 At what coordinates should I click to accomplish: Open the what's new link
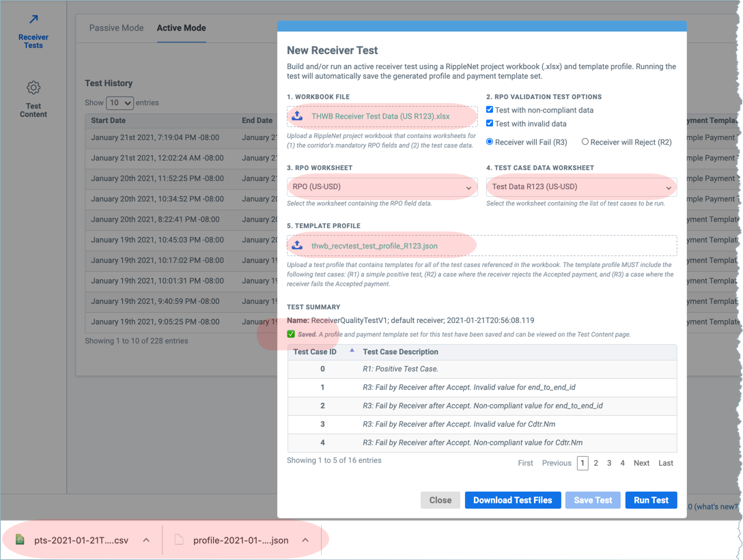pos(724,507)
